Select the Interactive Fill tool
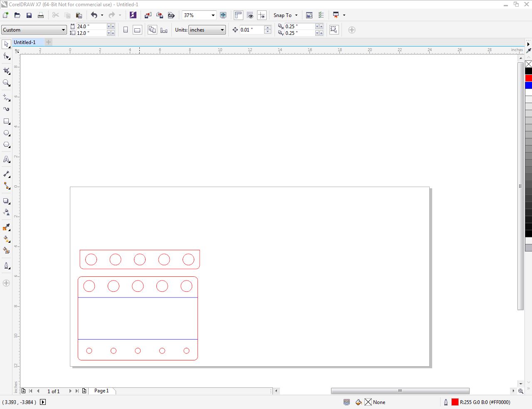Image resolution: width=532 pixels, height=409 pixels. point(6,239)
